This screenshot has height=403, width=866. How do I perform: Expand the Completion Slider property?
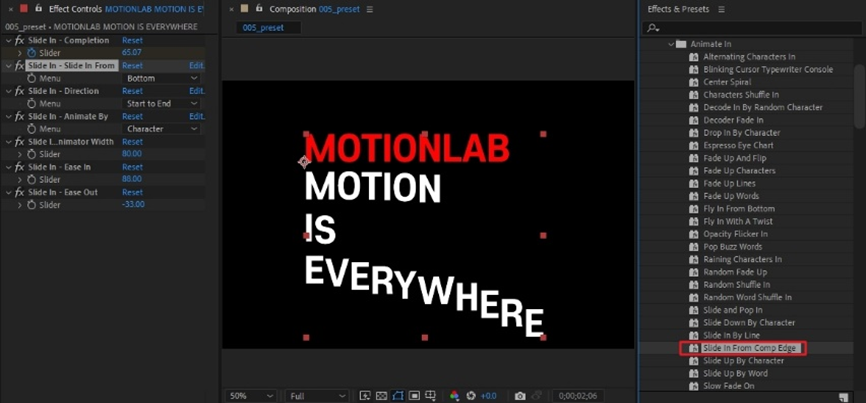click(x=20, y=53)
